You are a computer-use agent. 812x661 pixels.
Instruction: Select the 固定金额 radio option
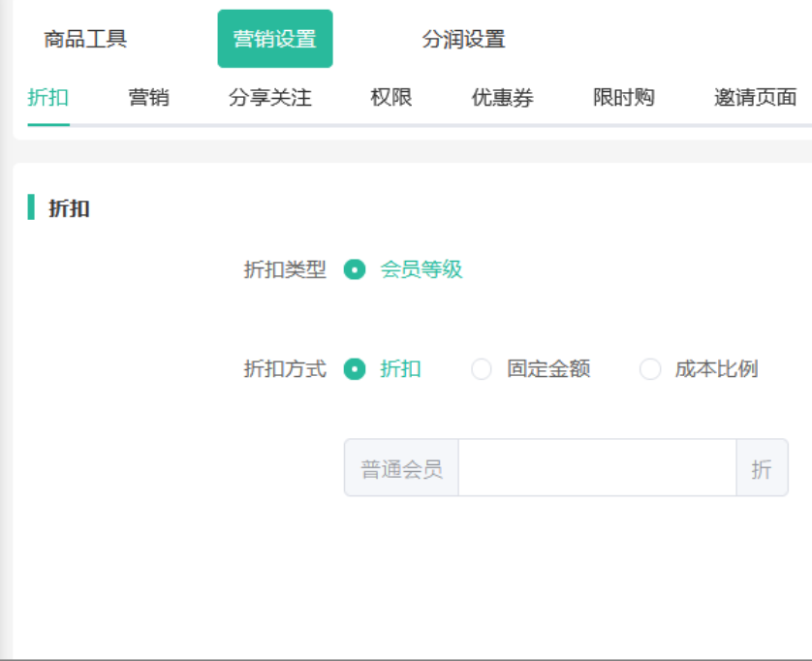(x=482, y=369)
